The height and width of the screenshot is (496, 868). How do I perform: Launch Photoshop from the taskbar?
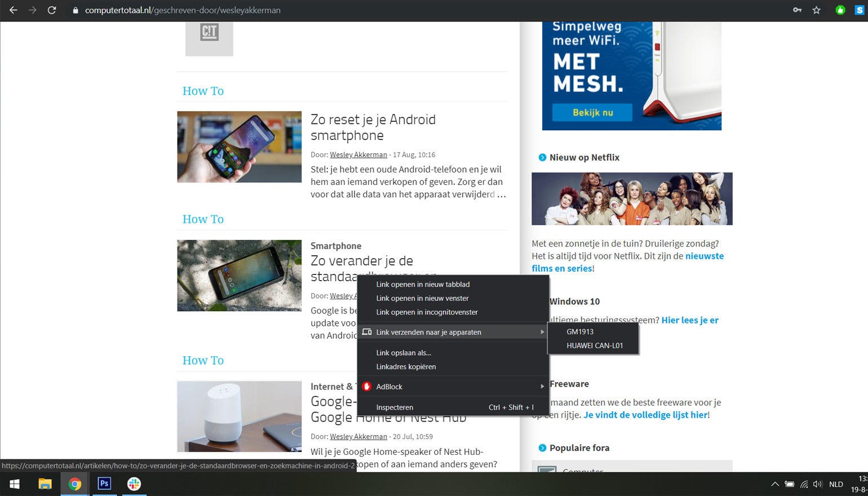104,484
